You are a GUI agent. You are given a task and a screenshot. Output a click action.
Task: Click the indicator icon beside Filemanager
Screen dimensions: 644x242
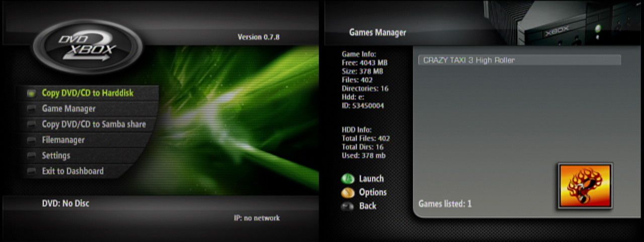pyautogui.click(x=32, y=140)
